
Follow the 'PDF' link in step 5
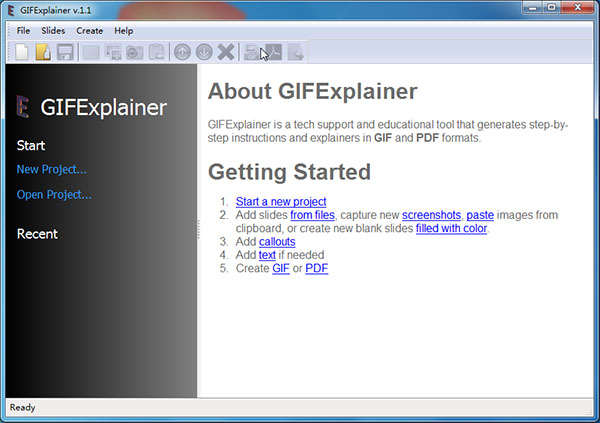316,268
